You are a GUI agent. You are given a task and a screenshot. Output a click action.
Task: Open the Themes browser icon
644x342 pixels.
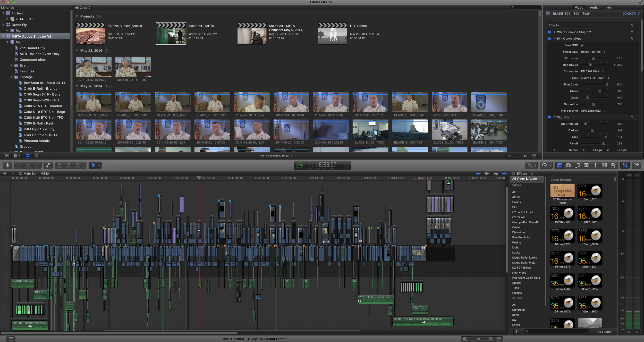[614, 165]
